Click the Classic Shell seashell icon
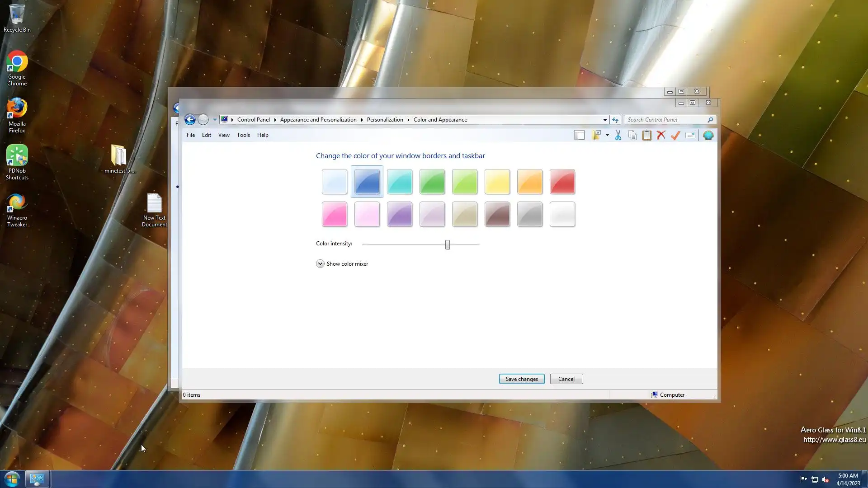 click(708, 135)
